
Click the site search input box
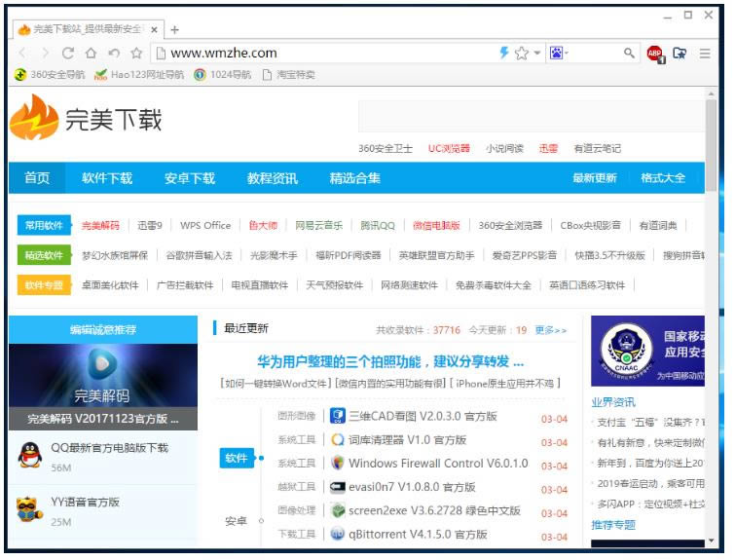[x=532, y=116]
